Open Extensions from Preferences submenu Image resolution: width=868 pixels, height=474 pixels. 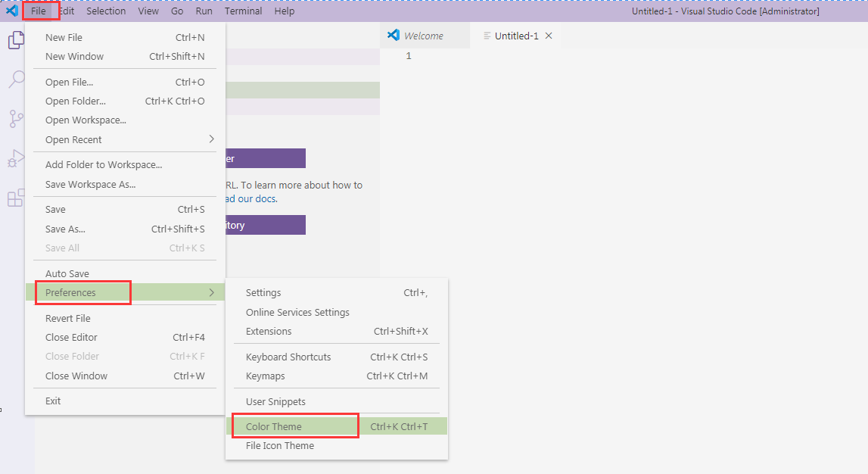click(337, 331)
